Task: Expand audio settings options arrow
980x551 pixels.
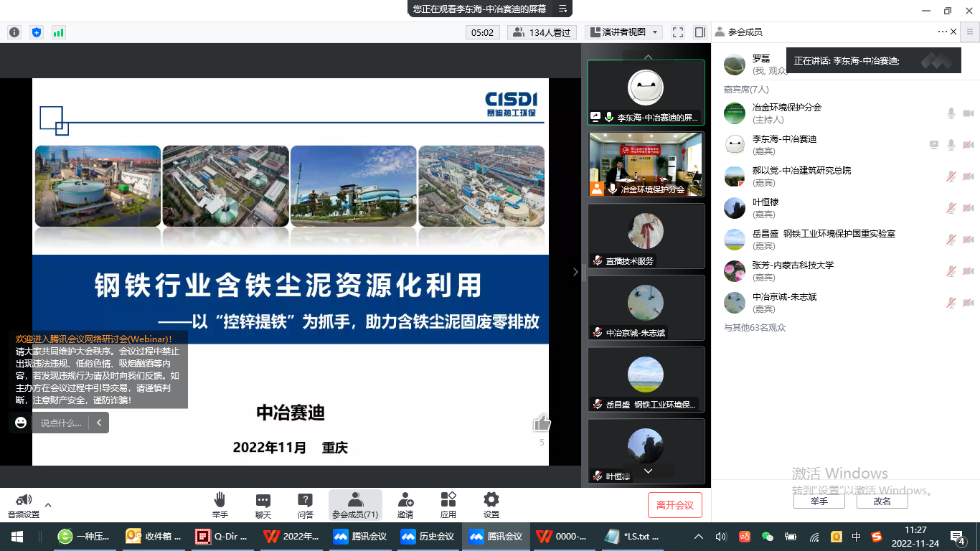Action: coord(48,504)
